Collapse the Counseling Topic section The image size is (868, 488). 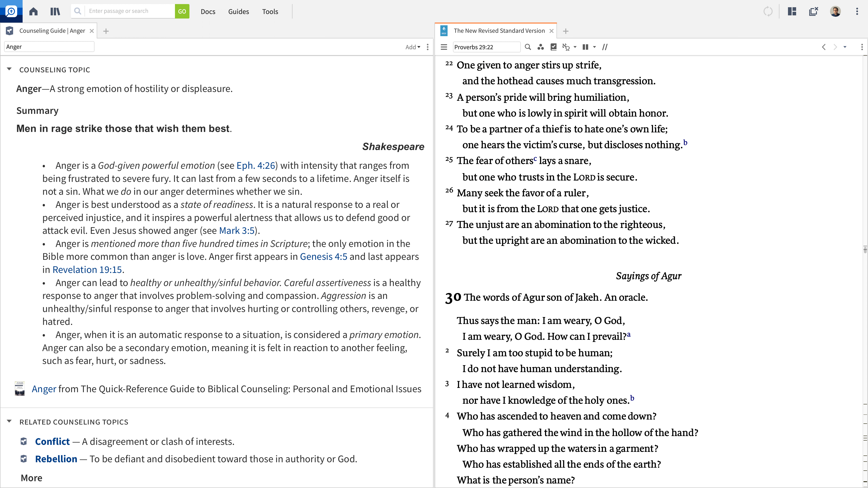(9, 69)
